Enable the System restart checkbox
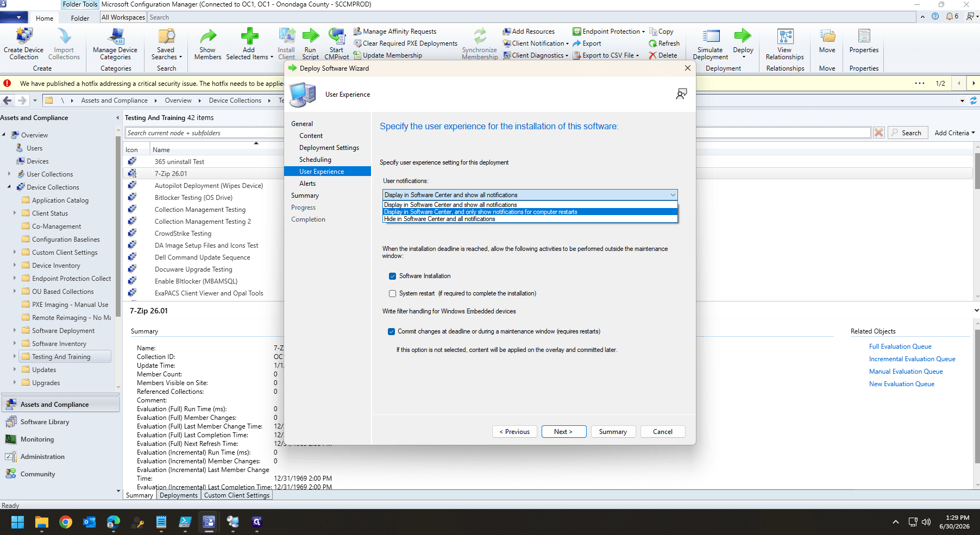This screenshot has width=980, height=535. 392,293
